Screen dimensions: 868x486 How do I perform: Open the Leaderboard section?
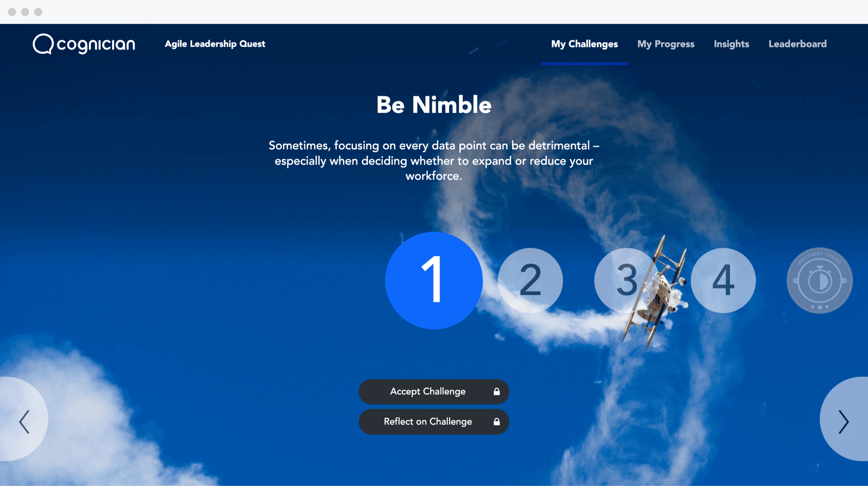click(797, 43)
